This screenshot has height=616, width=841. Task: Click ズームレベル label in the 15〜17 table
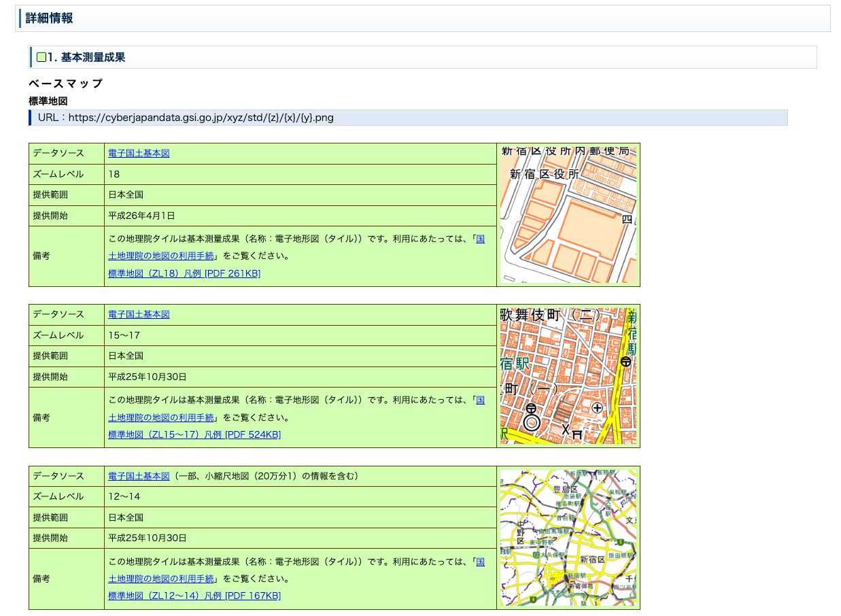[x=58, y=335]
